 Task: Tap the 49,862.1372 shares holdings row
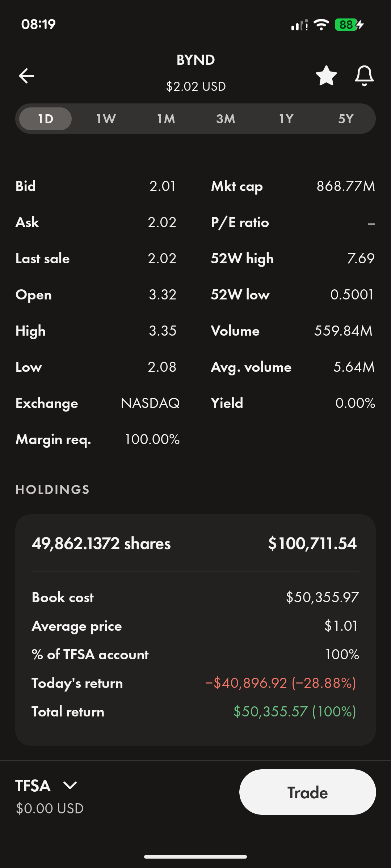click(195, 544)
